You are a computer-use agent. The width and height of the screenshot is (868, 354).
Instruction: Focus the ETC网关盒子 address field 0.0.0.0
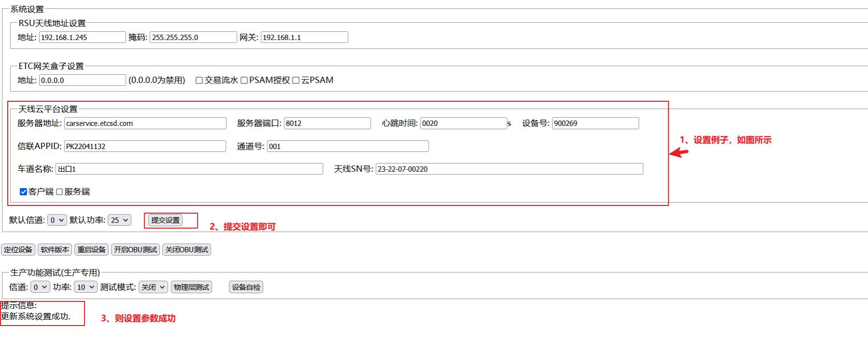[x=83, y=80]
